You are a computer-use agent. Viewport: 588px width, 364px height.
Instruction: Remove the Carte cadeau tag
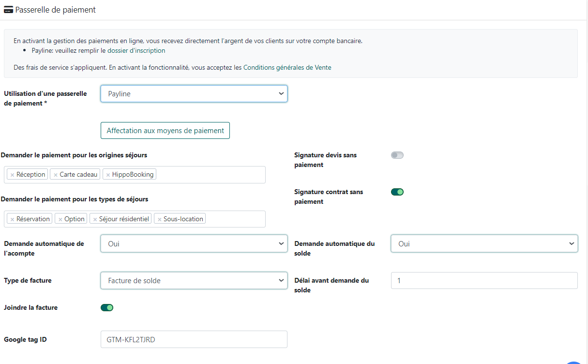coord(56,175)
